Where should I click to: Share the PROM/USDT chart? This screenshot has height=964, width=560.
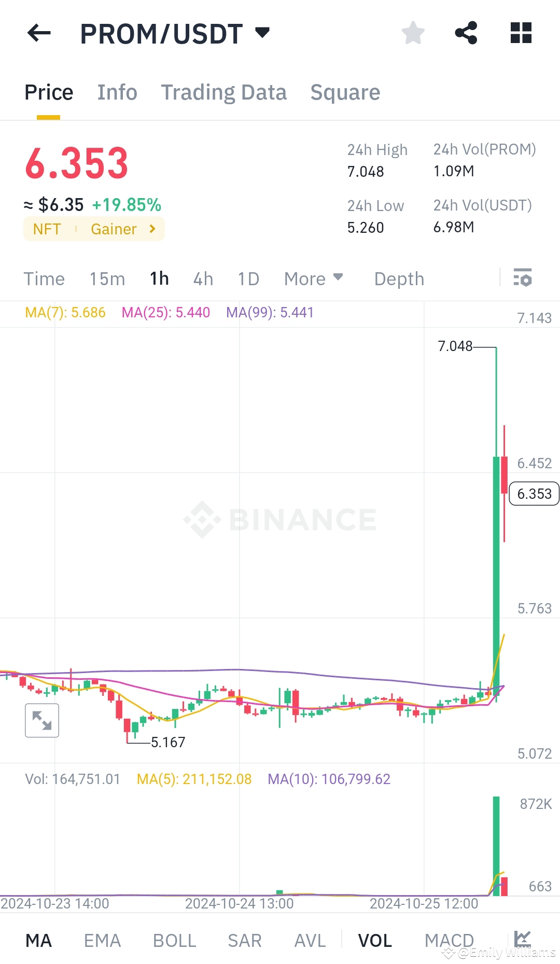(x=466, y=33)
